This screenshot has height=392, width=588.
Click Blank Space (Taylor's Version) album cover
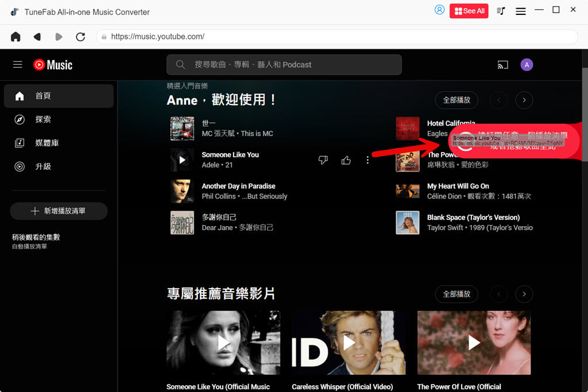pos(408,223)
